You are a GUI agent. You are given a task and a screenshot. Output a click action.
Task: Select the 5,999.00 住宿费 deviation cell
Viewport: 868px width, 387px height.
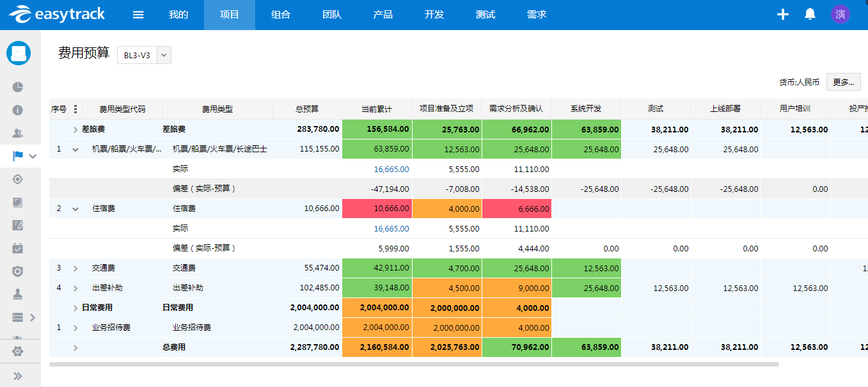(x=377, y=248)
